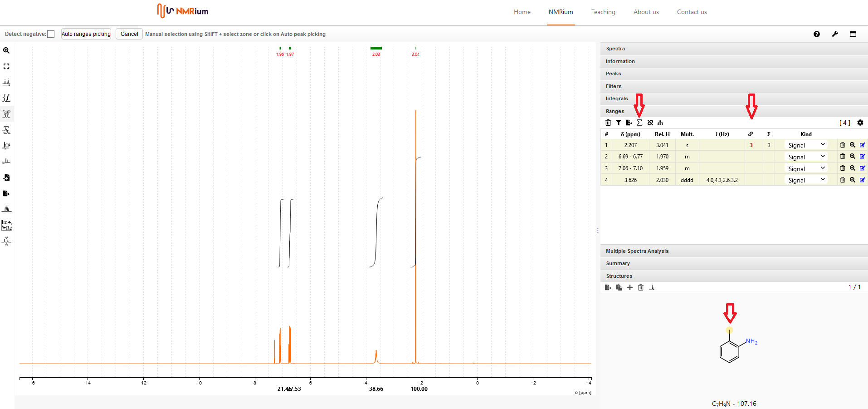This screenshot has height=409, width=868.
Task: Click the sum (Σ) icon in Ranges toolbar
Action: (639, 123)
